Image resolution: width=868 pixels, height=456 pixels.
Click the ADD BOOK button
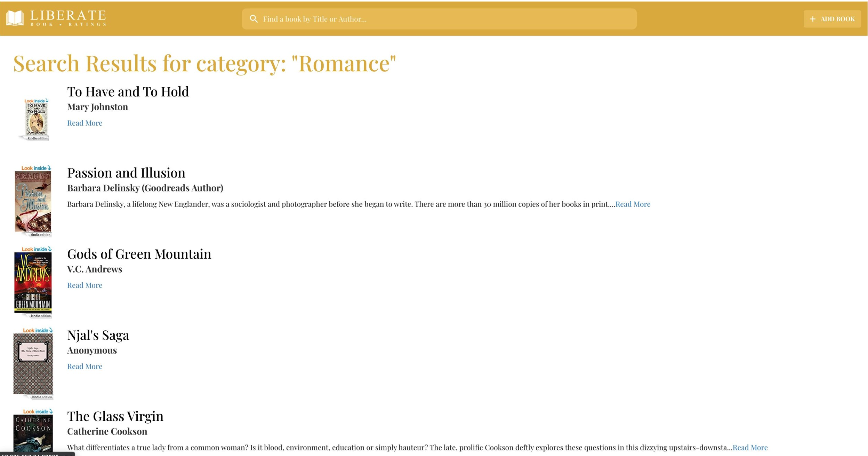832,19
